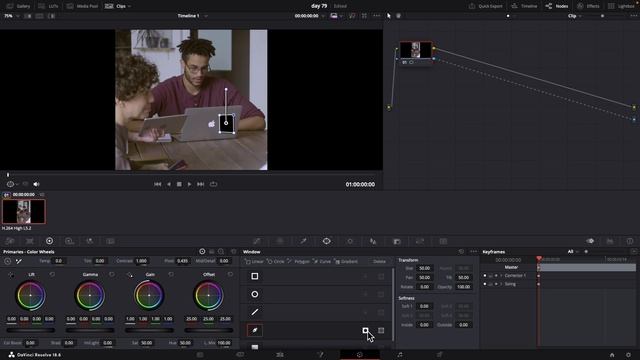This screenshot has height=360, width=640.
Task: Open the Clips dropdown arrow
Action: [129, 6]
